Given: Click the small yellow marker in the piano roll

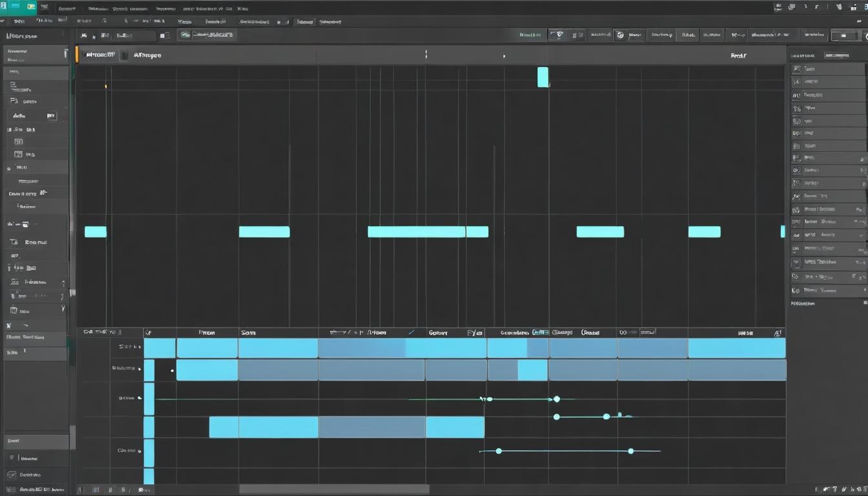Looking at the screenshot, I should [x=106, y=86].
